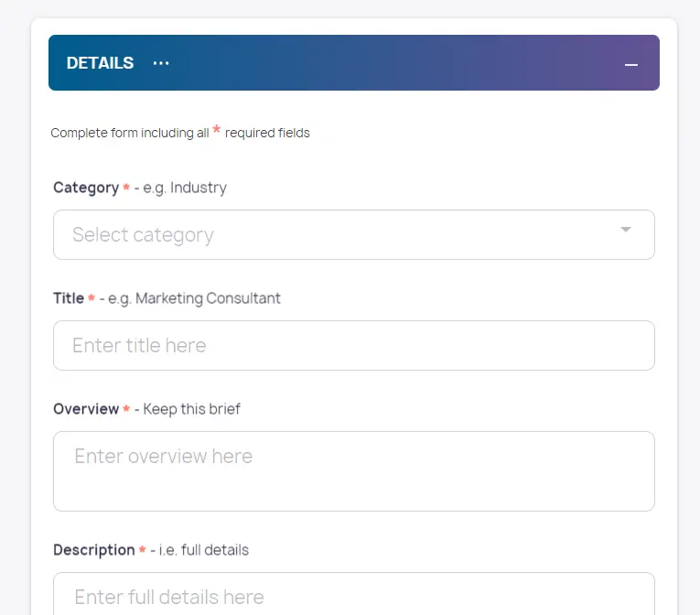
Task: Click the red asterisk beside Overview
Action: click(126, 410)
